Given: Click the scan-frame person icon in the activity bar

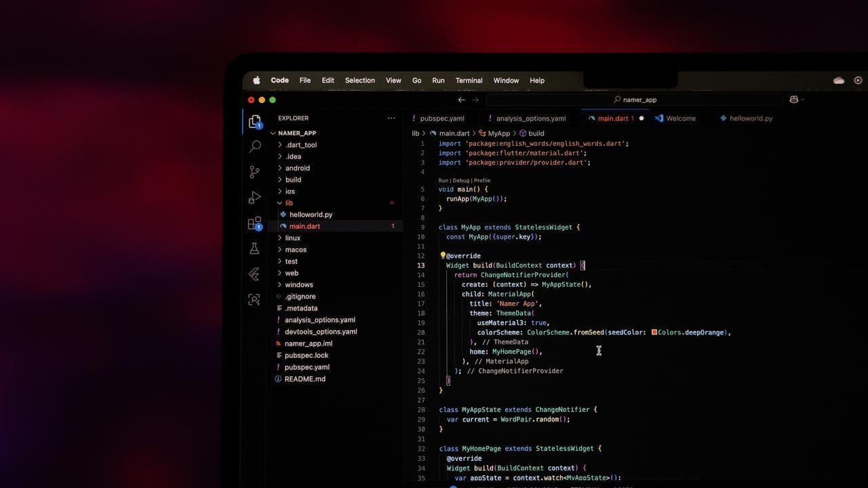Looking at the screenshot, I should pos(254,300).
